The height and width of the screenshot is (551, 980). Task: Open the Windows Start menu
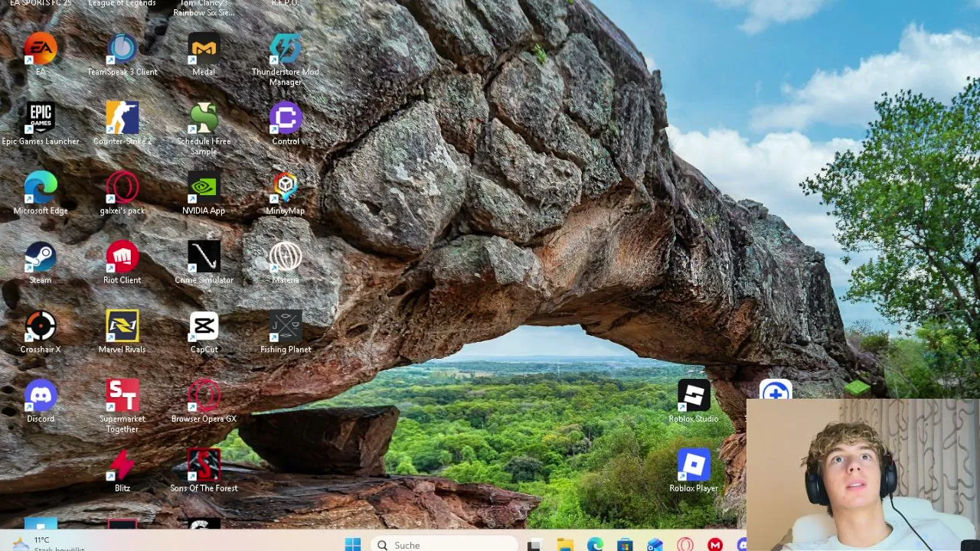coord(353,544)
